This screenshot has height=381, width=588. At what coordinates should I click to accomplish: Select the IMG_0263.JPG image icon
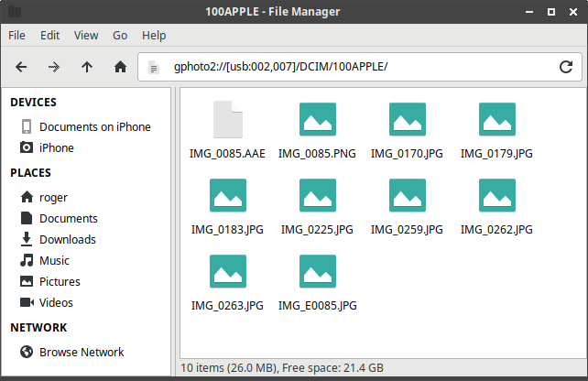point(228,271)
